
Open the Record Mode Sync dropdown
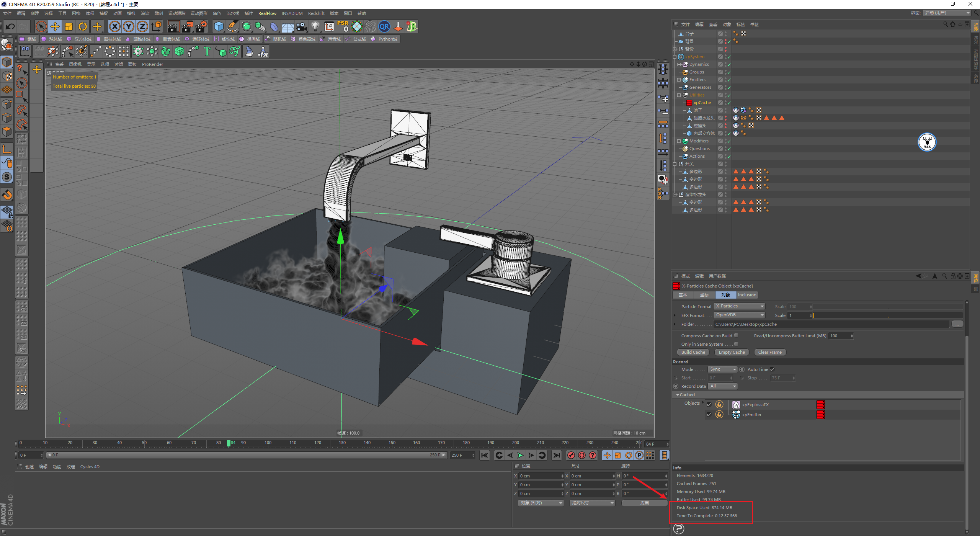722,369
